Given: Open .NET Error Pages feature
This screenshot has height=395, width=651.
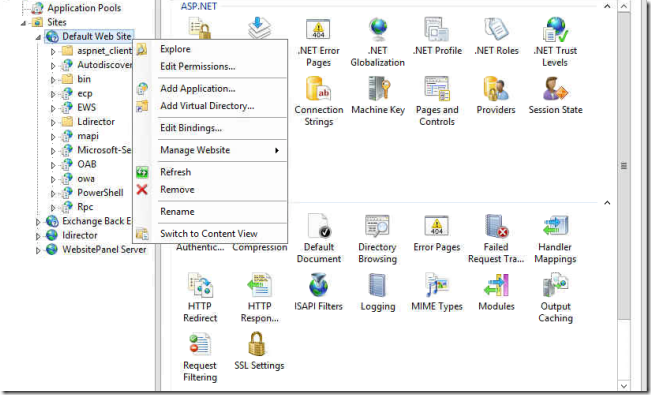Looking at the screenshot, I should (318, 43).
